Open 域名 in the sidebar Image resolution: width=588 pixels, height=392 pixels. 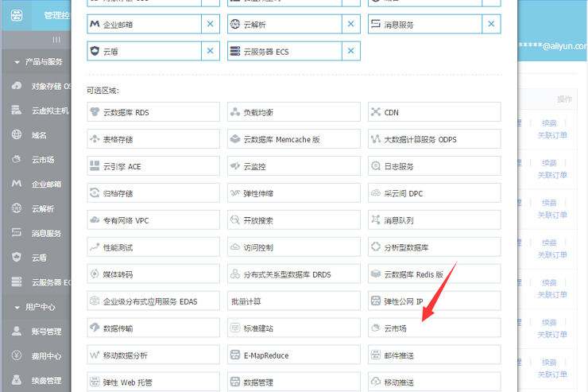pos(36,135)
